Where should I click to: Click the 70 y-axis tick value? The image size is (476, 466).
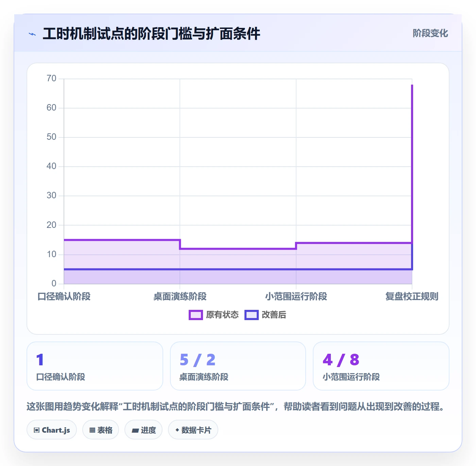(51, 79)
